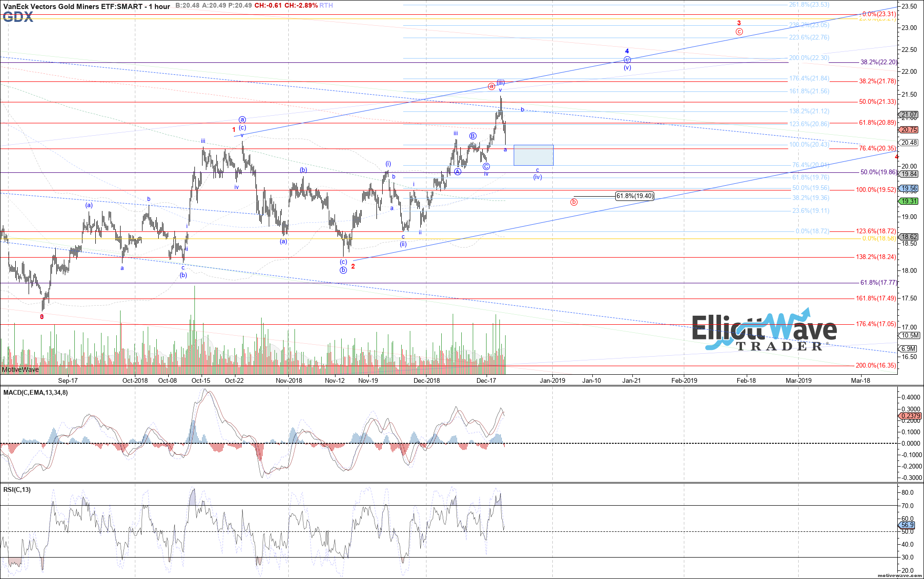This screenshot has height=579, width=924.
Task: Click the Nov-2018 date axis label
Action: tap(289, 380)
